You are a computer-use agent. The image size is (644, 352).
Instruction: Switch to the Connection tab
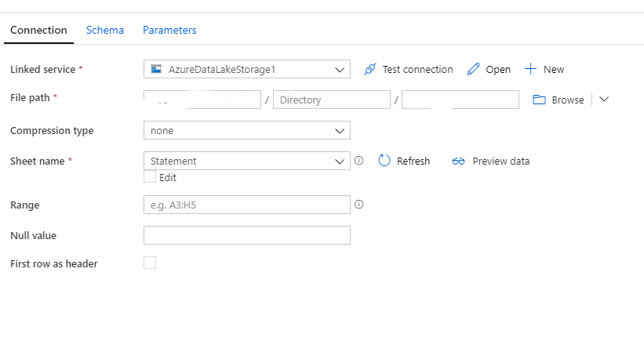coord(38,30)
